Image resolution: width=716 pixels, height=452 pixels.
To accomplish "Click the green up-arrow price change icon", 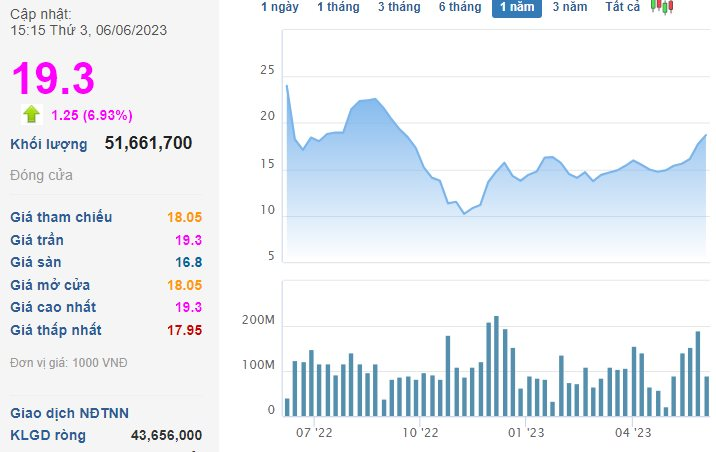I will pos(32,115).
